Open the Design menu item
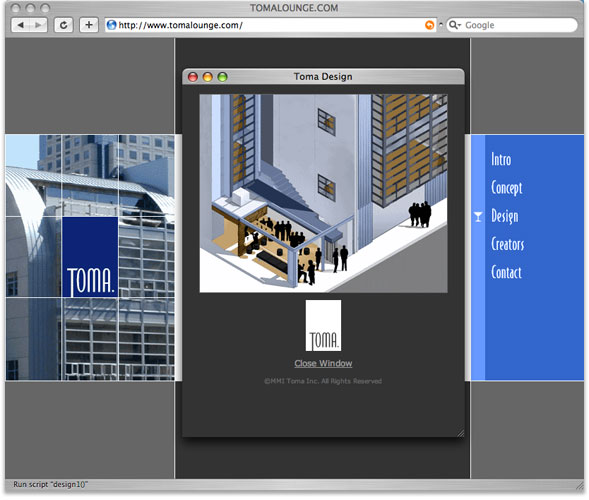 point(505,216)
